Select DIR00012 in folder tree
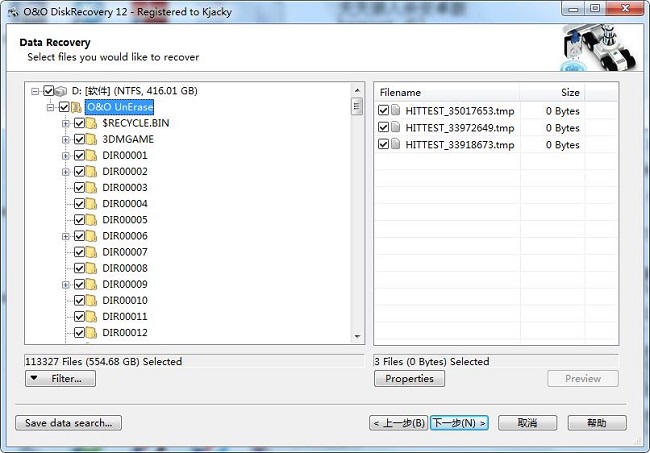 125,333
